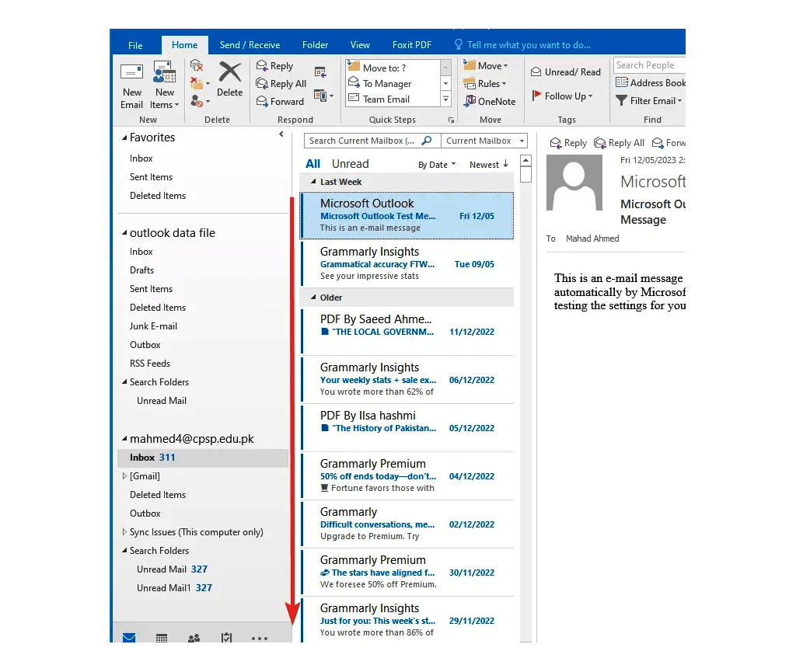
Task: Open the Address Book
Action: click(651, 83)
